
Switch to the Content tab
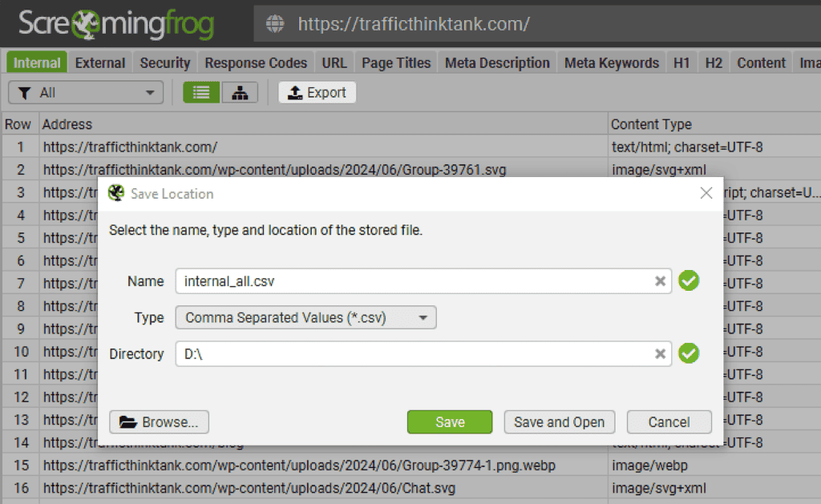tap(760, 62)
